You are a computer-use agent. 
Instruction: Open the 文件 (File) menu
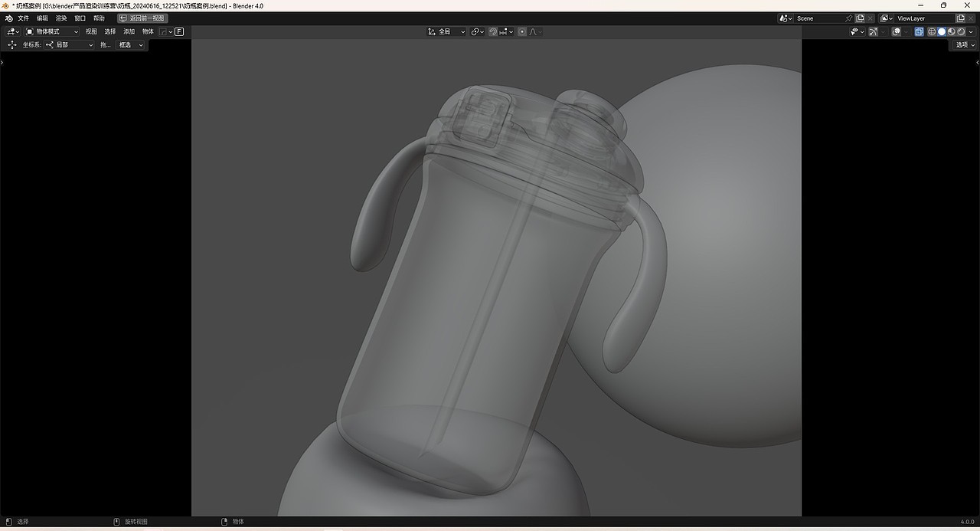[24, 18]
